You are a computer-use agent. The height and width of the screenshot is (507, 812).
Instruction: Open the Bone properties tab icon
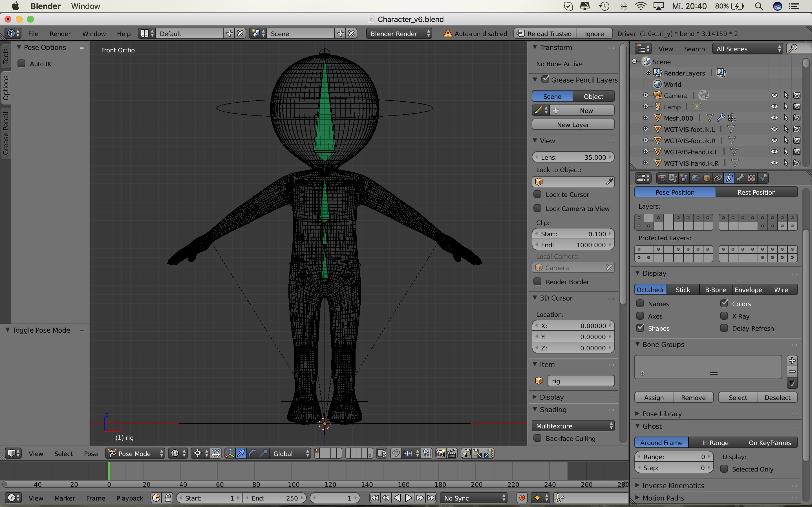(740, 178)
